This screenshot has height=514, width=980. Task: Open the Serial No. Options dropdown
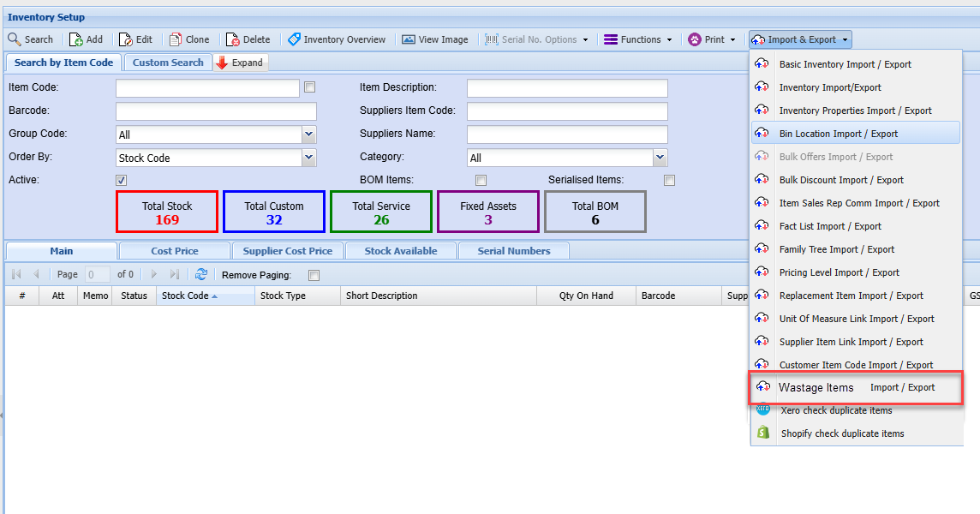(x=537, y=39)
